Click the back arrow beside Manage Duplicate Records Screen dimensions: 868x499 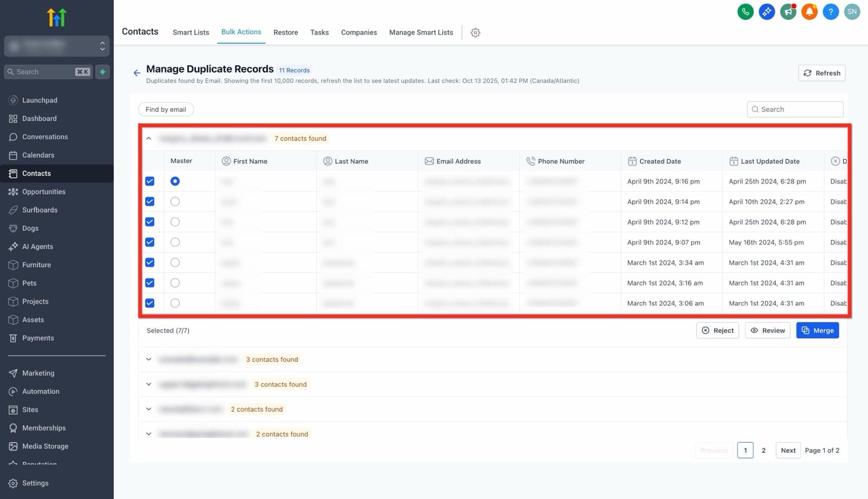click(137, 73)
